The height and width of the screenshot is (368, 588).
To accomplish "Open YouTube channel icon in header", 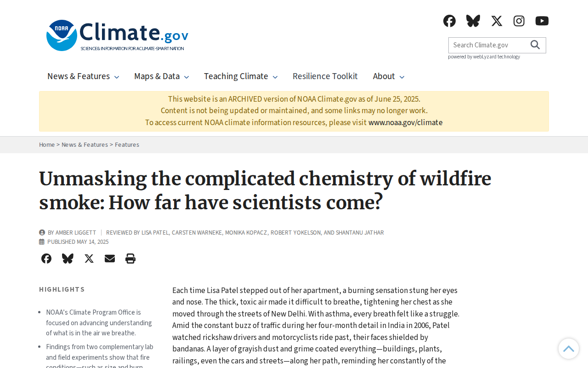I will 542,21.
